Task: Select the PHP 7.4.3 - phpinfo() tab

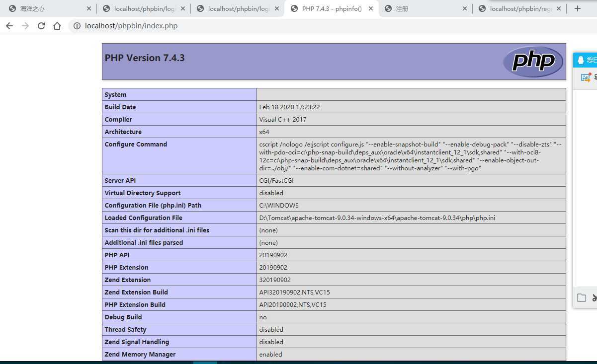Action: [x=332, y=8]
